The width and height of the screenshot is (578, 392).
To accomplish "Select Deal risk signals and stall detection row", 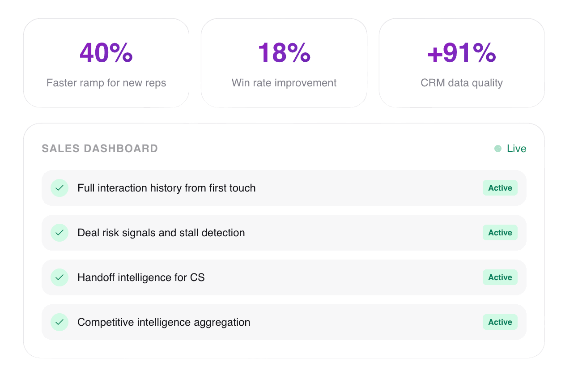I will (x=284, y=233).
